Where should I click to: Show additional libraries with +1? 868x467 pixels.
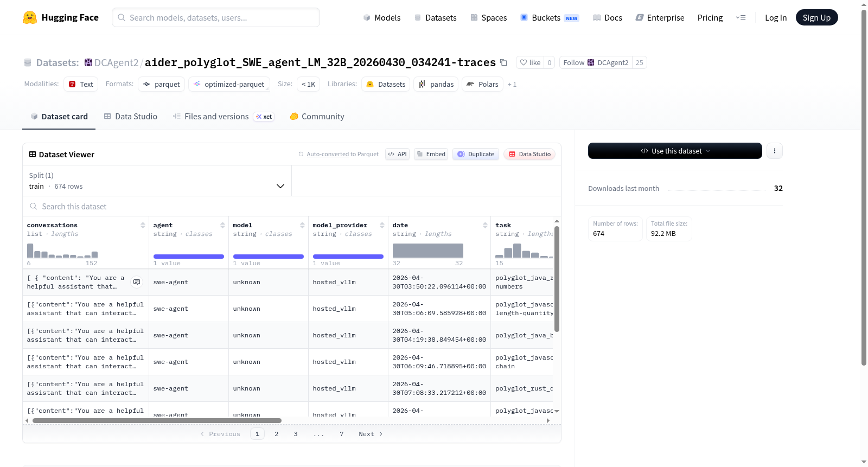[x=512, y=85]
